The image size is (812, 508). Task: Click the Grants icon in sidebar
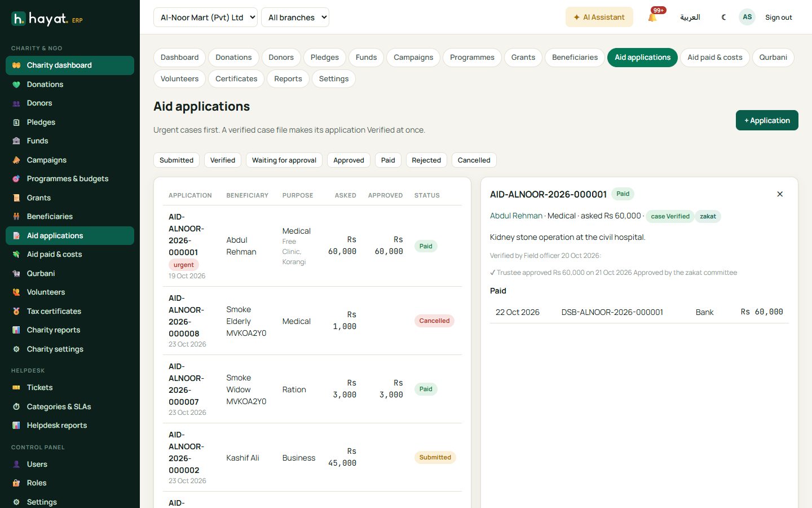16,198
